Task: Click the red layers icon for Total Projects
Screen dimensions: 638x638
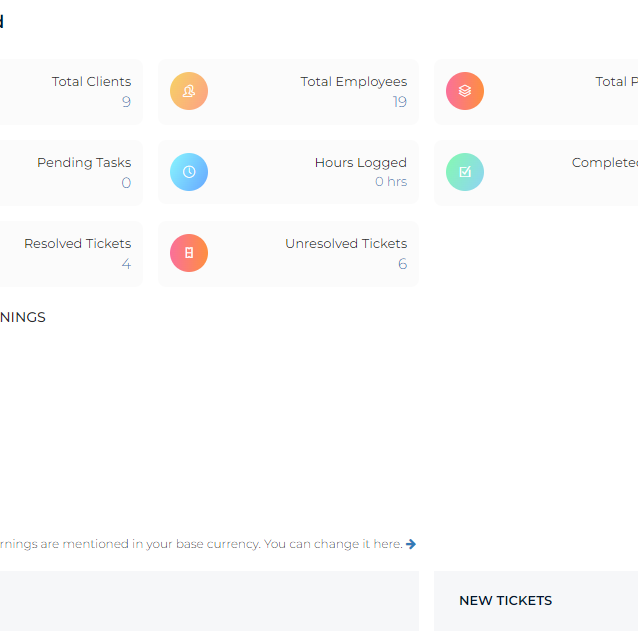Action: coord(464,91)
